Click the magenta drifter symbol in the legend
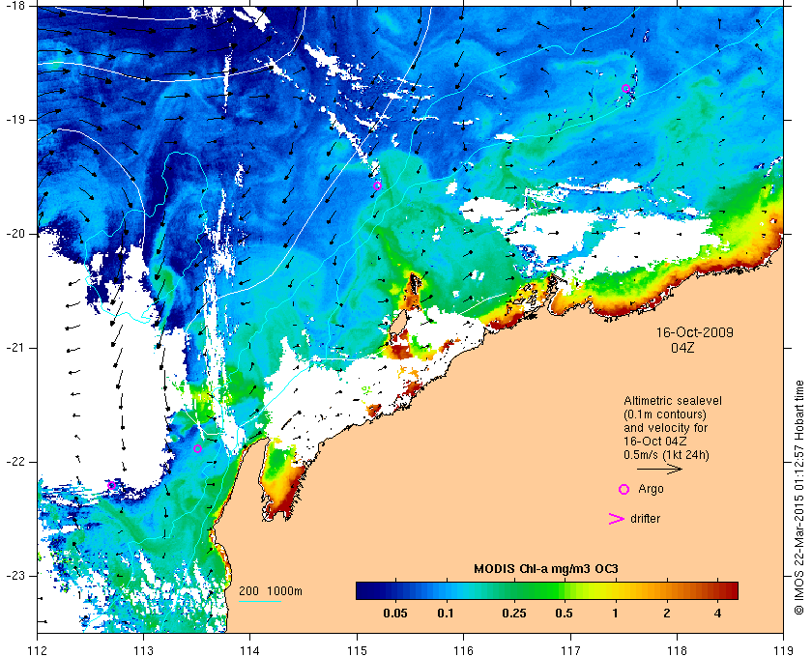 pos(616,519)
